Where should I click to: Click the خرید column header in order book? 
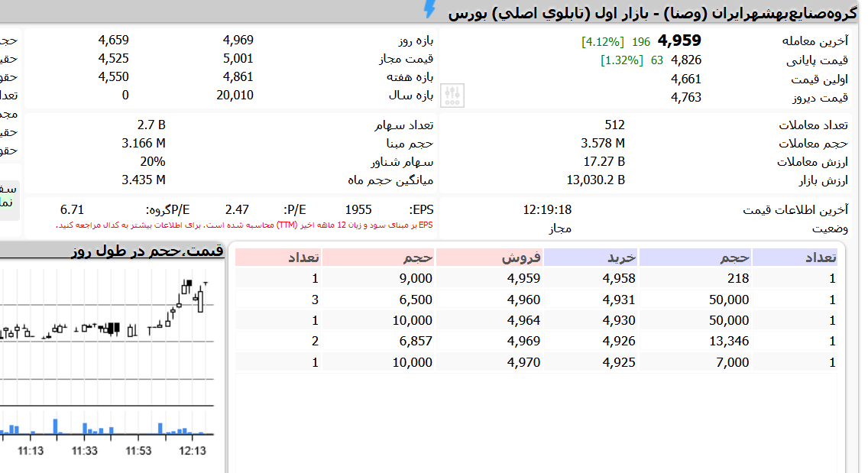[x=591, y=258]
